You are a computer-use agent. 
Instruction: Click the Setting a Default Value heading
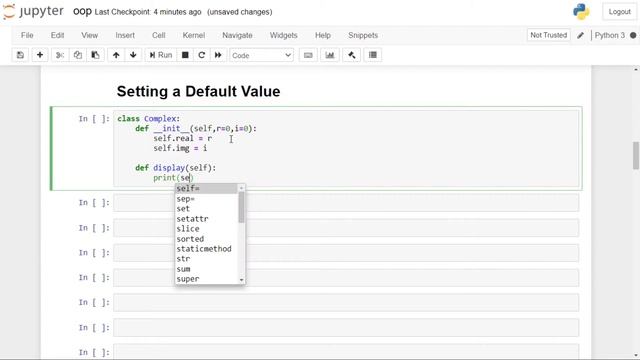pos(198,91)
